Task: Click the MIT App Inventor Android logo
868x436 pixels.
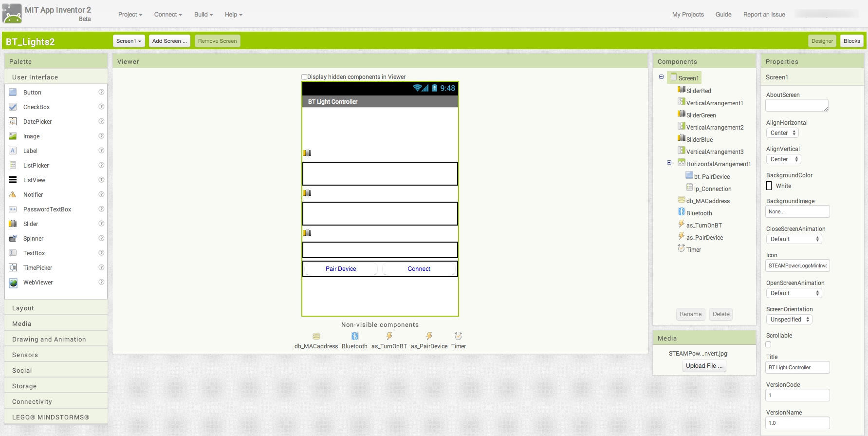Action: pyautogui.click(x=12, y=14)
